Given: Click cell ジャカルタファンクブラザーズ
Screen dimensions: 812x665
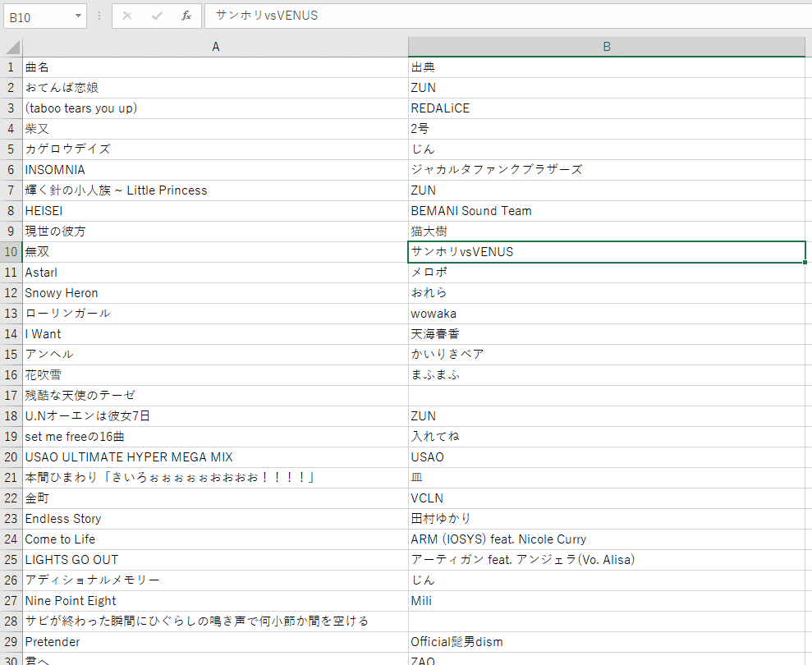Looking at the screenshot, I should (x=607, y=170).
